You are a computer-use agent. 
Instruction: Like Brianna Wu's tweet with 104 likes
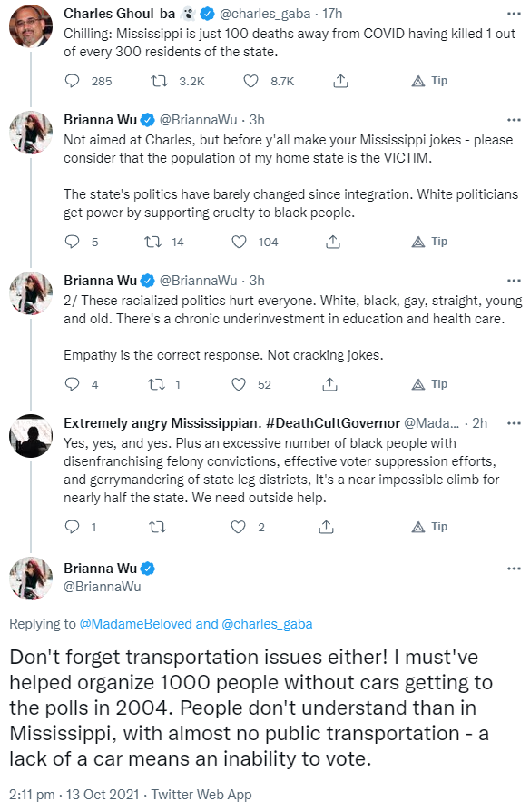click(x=239, y=242)
